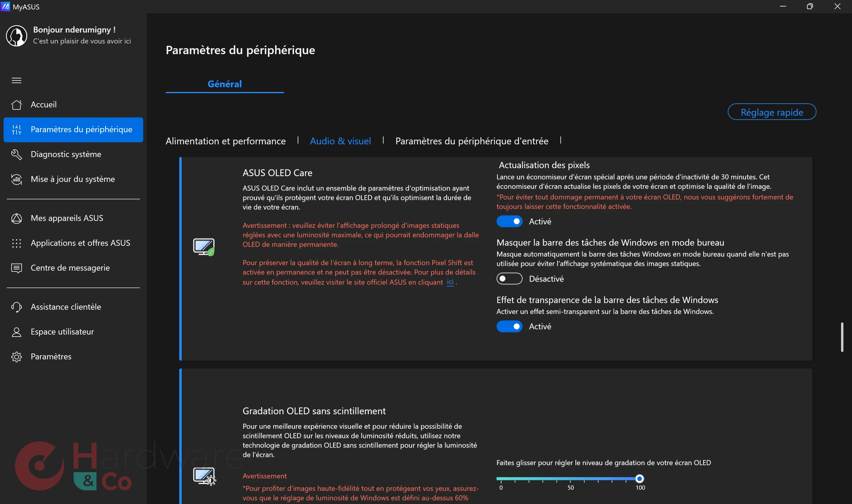Click the Espace utilisateur person icon
This screenshot has width=852, height=504.
point(16,332)
